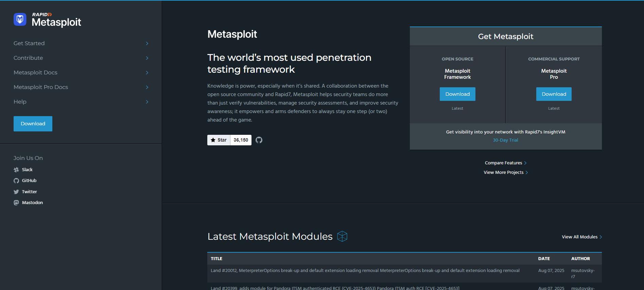Open the 36,150 stargazers count
This screenshot has height=290, width=644.
click(x=241, y=140)
